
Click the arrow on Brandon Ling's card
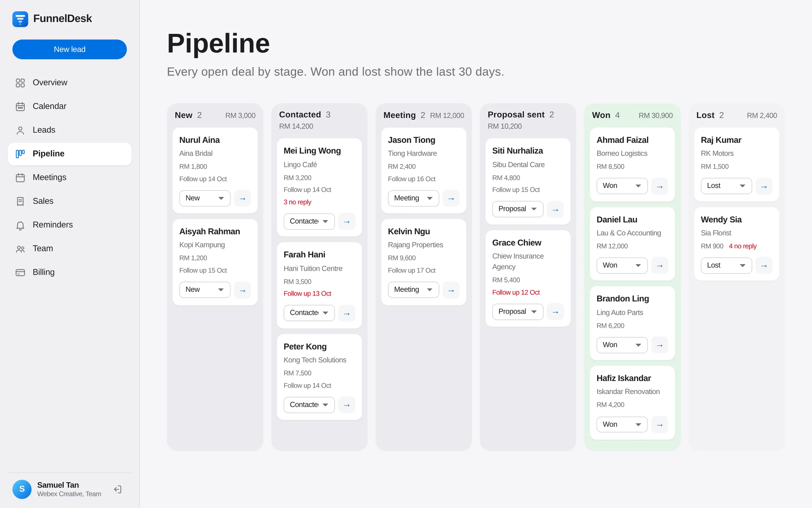[660, 345]
